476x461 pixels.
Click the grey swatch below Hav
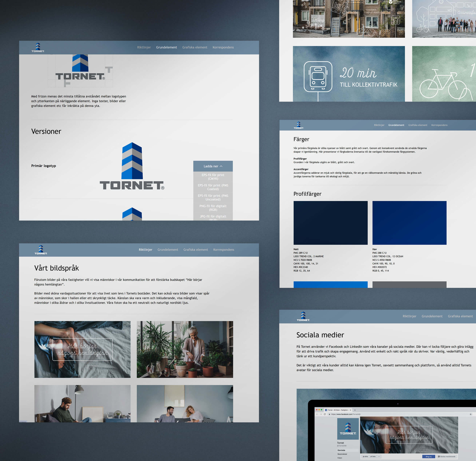(410, 285)
